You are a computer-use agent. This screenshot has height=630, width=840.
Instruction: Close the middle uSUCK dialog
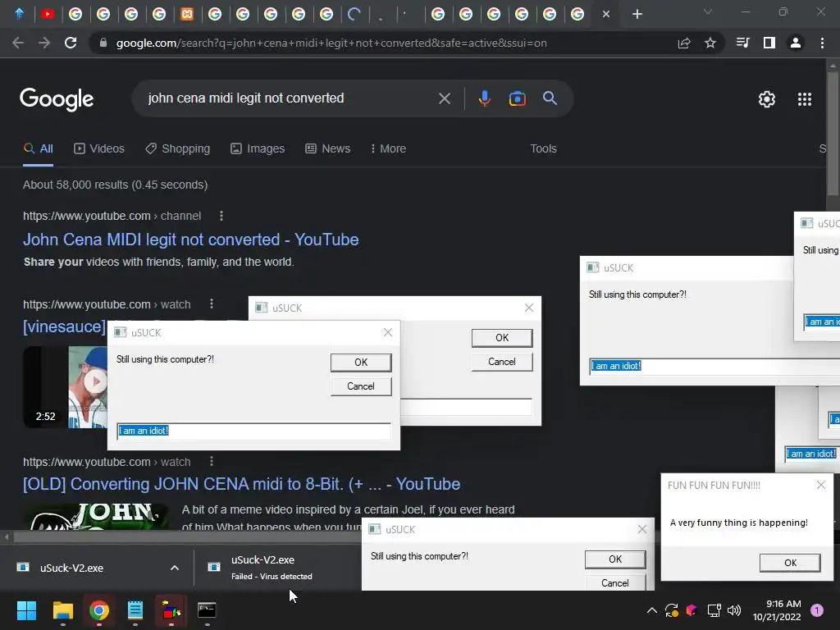[x=529, y=308]
